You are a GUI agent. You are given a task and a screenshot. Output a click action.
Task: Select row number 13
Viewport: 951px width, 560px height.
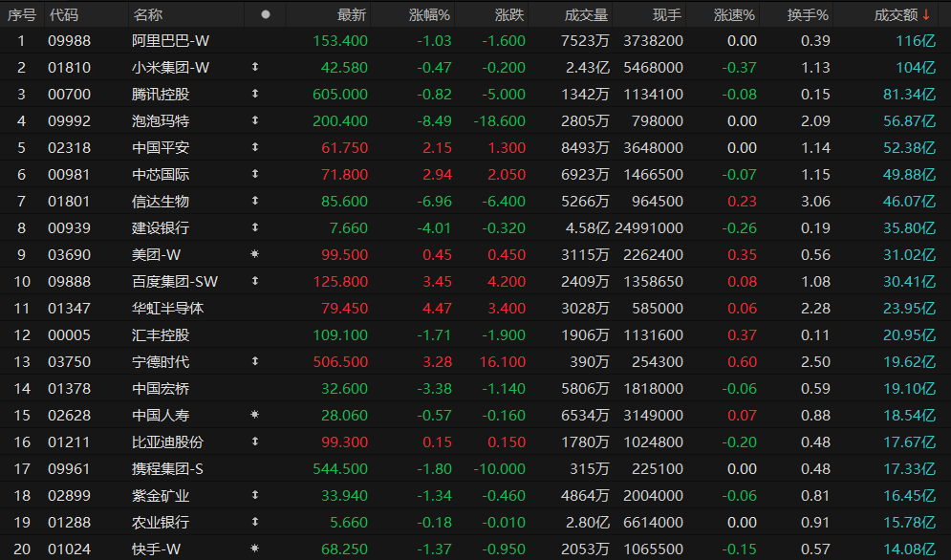pos(22,361)
